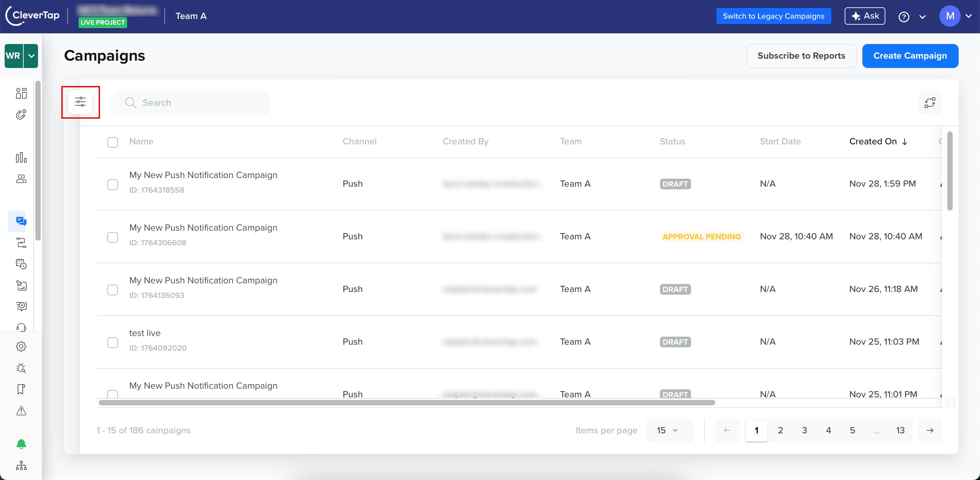The width and height of the screenshot is (980, 480).
Task: Open the items per page dropdown showing 15
Action: (x=669, y=431)
